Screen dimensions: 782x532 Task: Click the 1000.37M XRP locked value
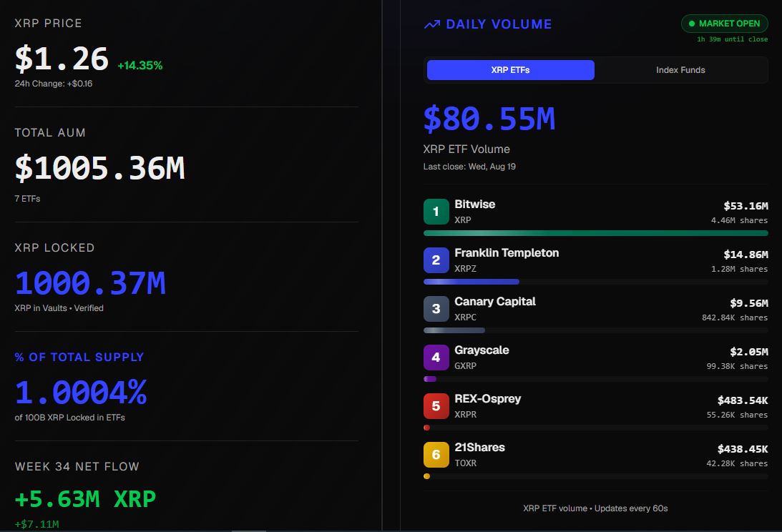click(x=90, y=282)
